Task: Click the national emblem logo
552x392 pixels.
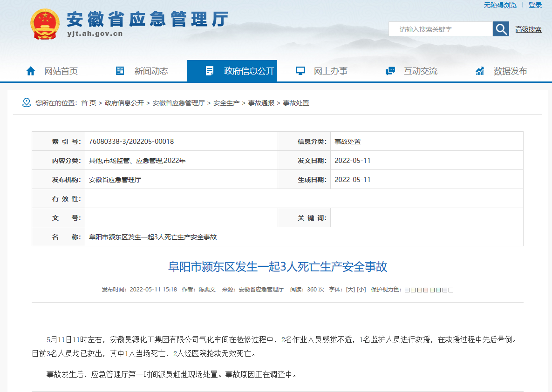Action: tap(45, 24)
